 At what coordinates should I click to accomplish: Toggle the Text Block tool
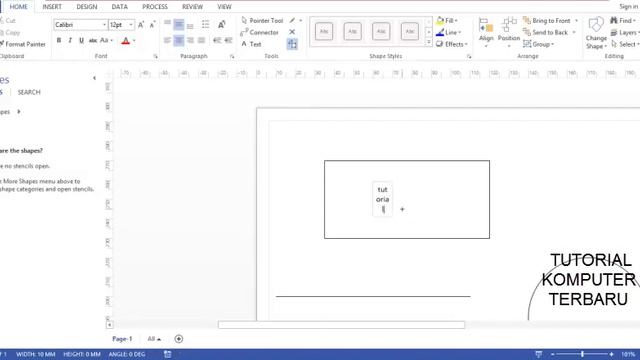[x=292, y=44]
